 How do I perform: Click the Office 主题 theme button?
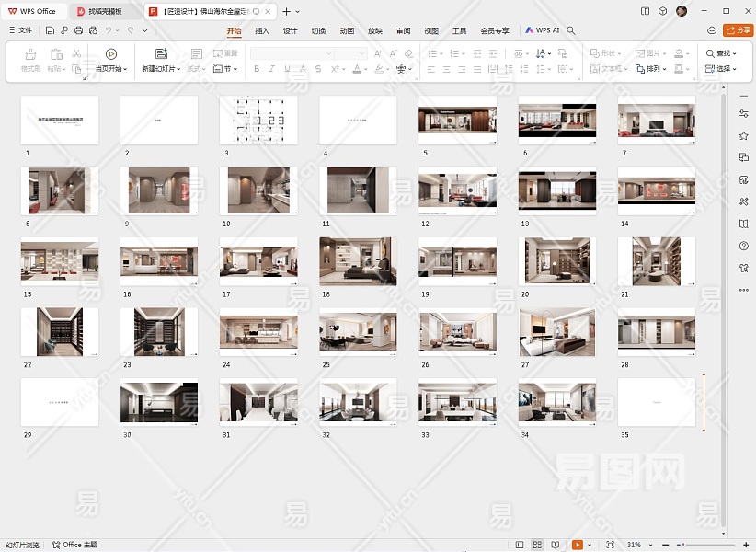click(74, 545)
